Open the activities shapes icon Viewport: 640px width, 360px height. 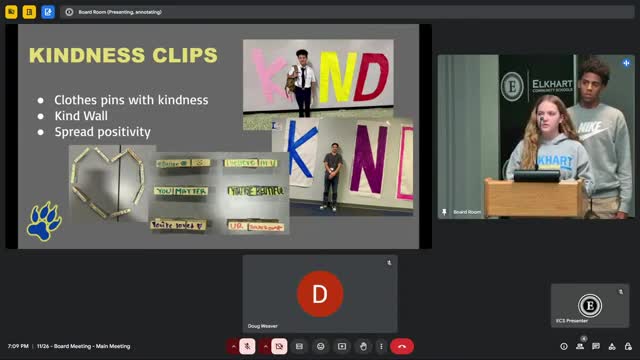tap(612, 347)
